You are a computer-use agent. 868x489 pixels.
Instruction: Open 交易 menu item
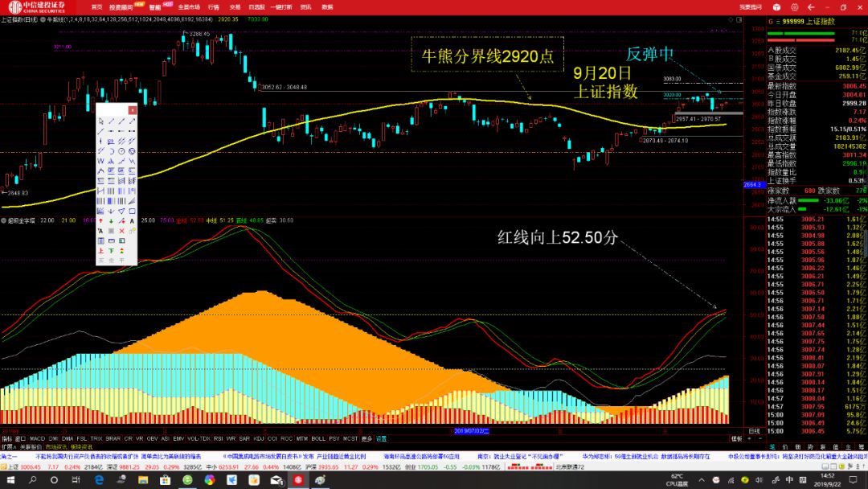pos(235,7)
